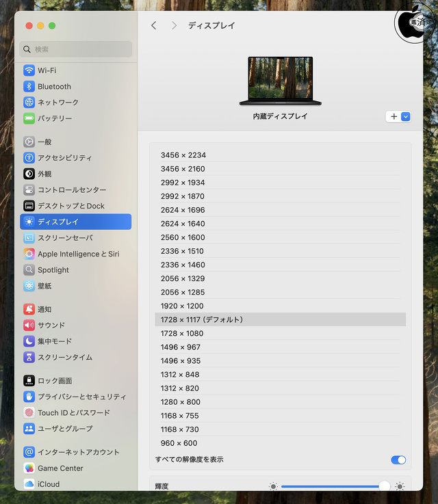The height and width of the screenshot is (504, 438).
Task: Open スクリーンタイム hourglass icon
Action: [29, 357]
